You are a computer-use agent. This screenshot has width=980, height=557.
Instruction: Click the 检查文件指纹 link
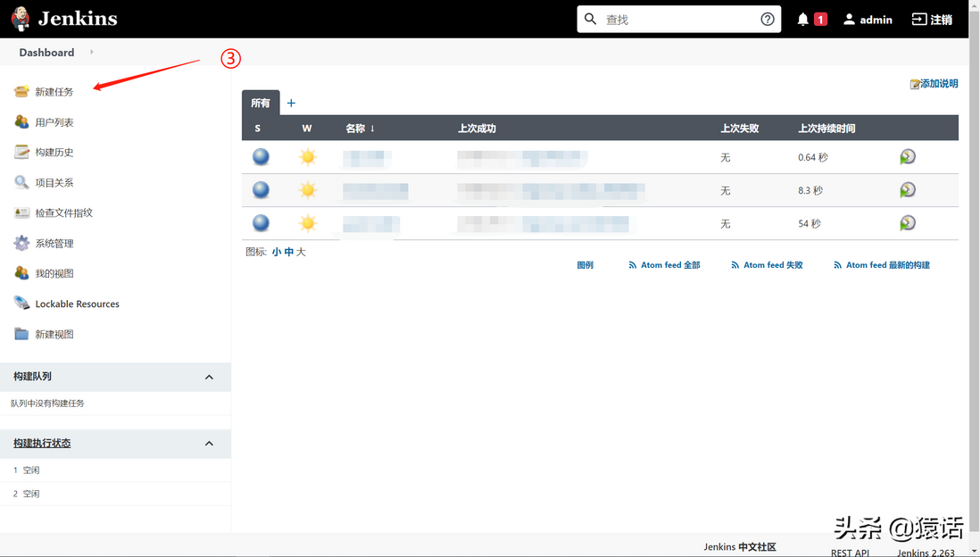click(x=63, y=212)
